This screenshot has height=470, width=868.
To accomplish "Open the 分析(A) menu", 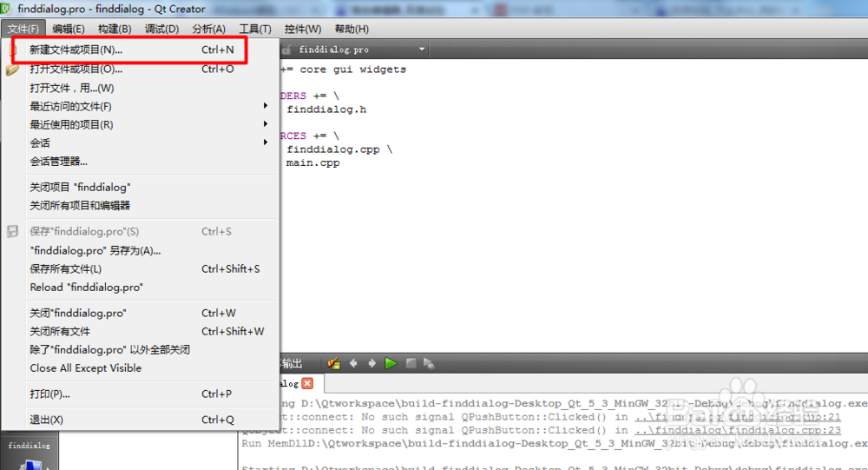I will point(208,29).
